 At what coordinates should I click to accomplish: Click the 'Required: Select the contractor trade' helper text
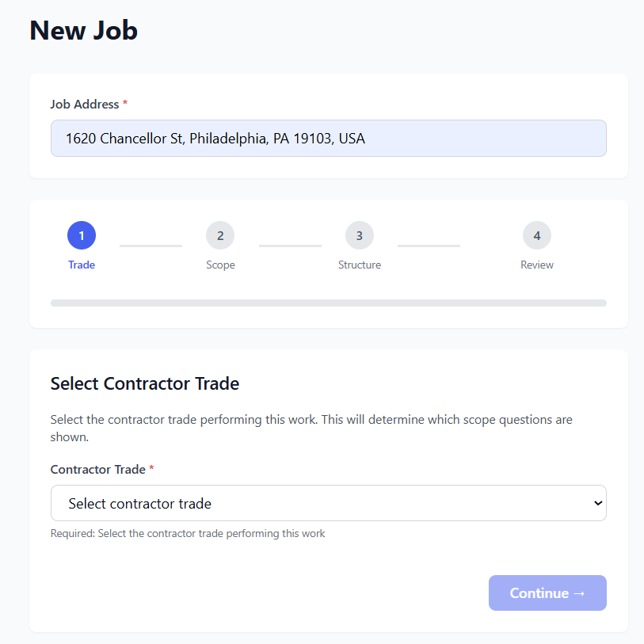(x=188, y=534)
